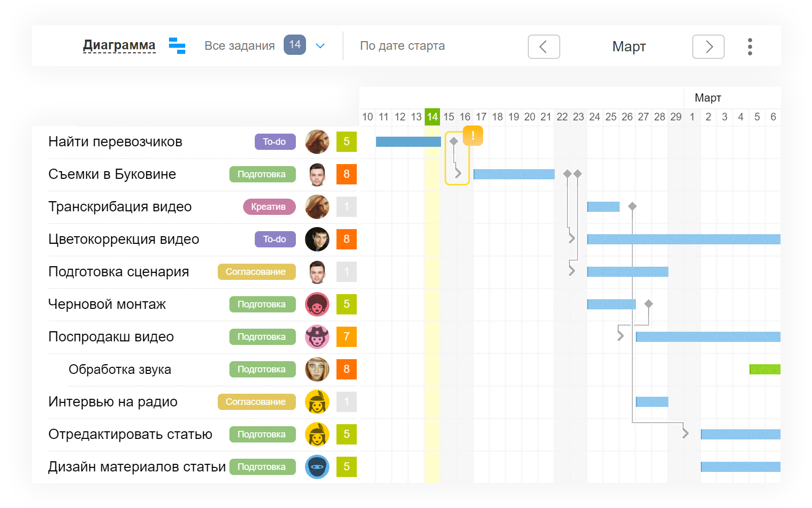812x508 pixels.
Task: Click dependency diamond of Найти перевозчиков
Action: 454,141
